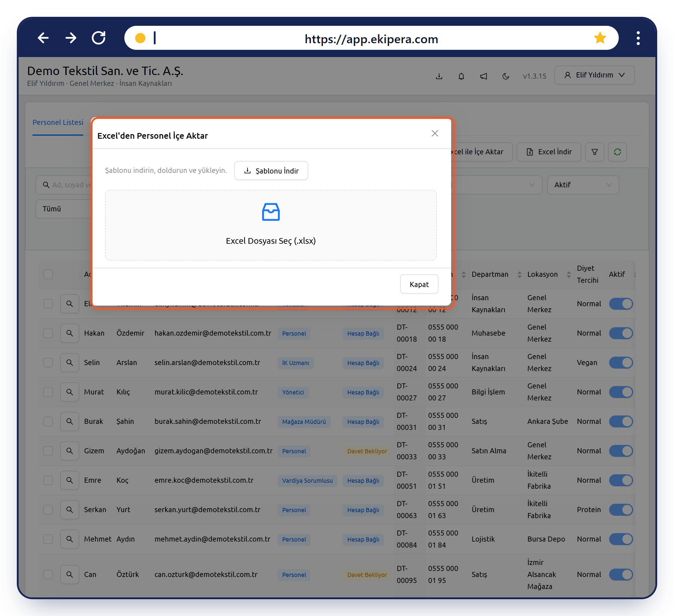Open the Tümü filter dropdown
674x616 pixels.
click(63, 209)
